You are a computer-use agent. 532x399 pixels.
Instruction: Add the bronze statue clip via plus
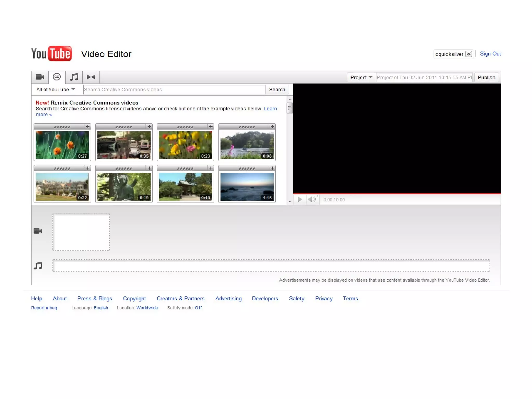[149, 168]
